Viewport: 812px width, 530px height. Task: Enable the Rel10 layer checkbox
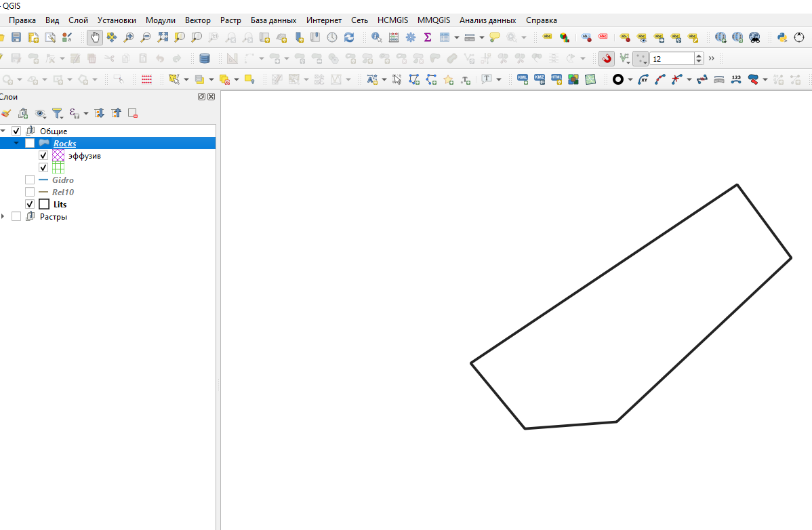(x=30, y=192)
